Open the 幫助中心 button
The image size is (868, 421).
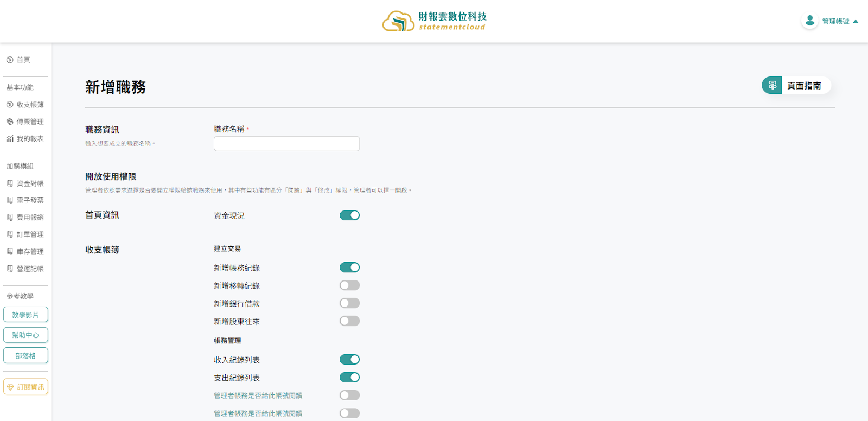25,335
